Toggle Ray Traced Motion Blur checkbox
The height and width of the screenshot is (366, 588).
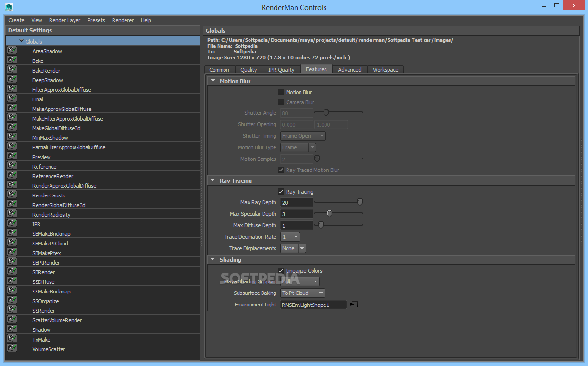281,170
